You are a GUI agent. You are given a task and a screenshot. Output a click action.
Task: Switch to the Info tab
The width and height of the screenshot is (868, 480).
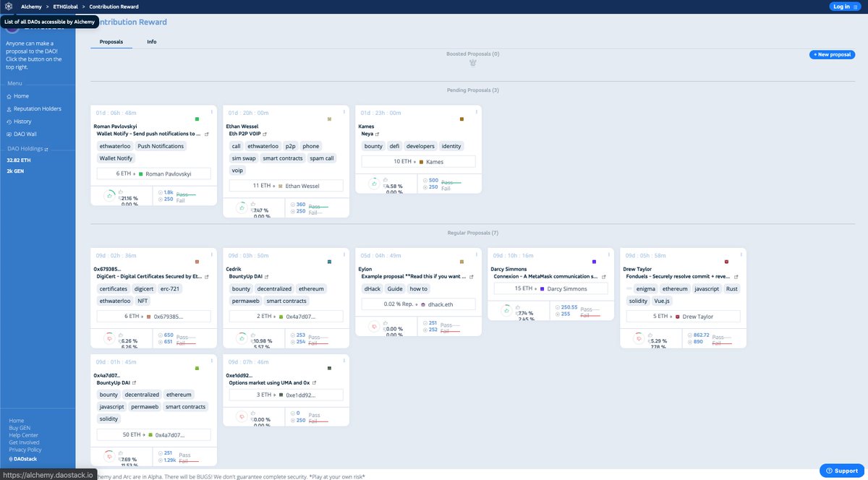[x=152, y=42]
